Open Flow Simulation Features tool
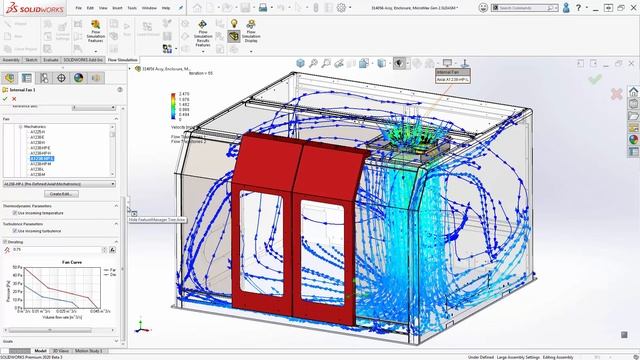Image resolution: width=640 pixels, height=360 pixels. (x=96, y=31)
